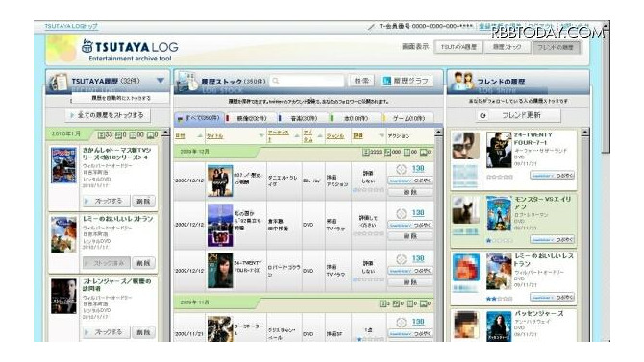Click the TSUTAYA LOG logo

130,51
